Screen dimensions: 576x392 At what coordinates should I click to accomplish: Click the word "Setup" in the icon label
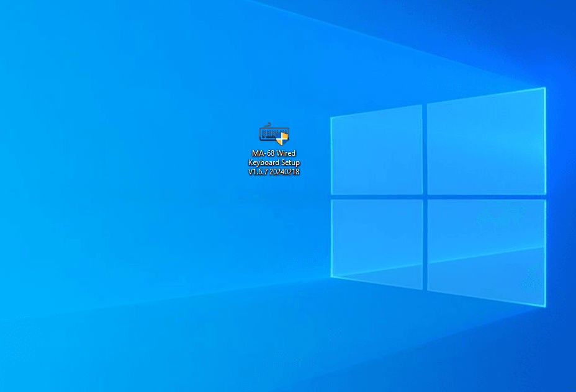289,163
